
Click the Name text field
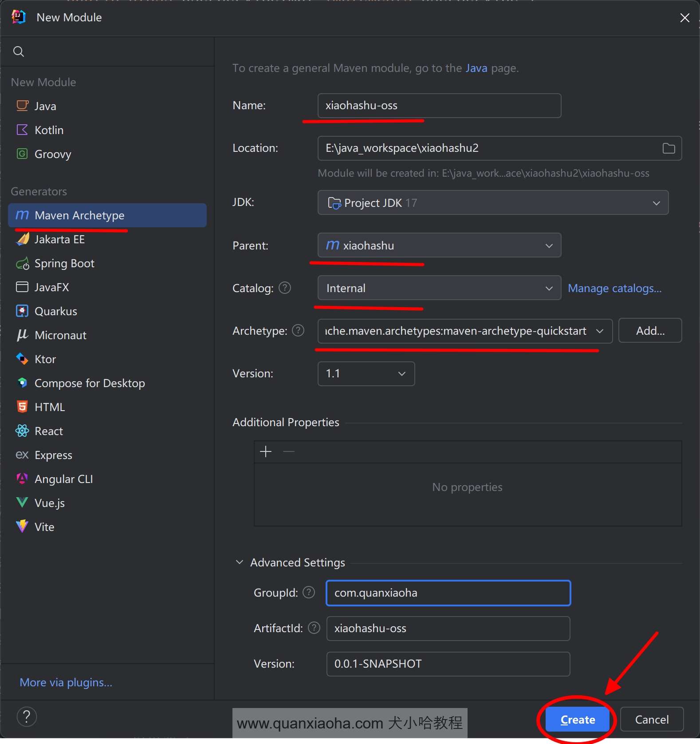coord(439,106)
